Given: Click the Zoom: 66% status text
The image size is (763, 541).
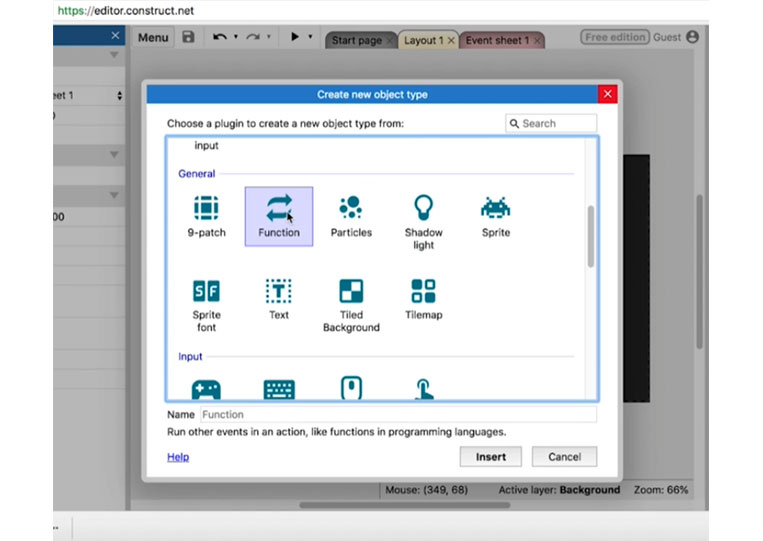Looking at the screenshot, I should pyautogui.click(x=661, y=490).
